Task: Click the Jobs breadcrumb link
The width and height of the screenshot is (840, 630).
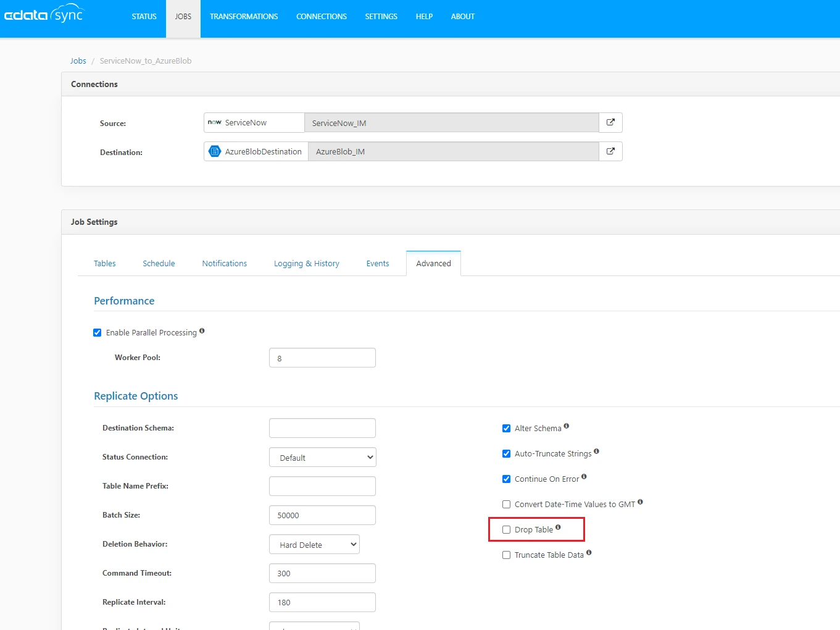Action: [x=78, y=61]
